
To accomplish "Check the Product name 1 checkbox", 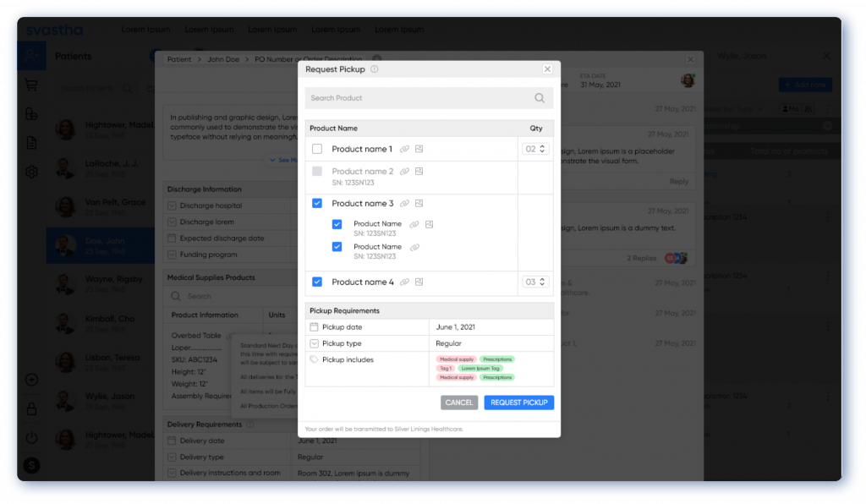I will (317, 149).
